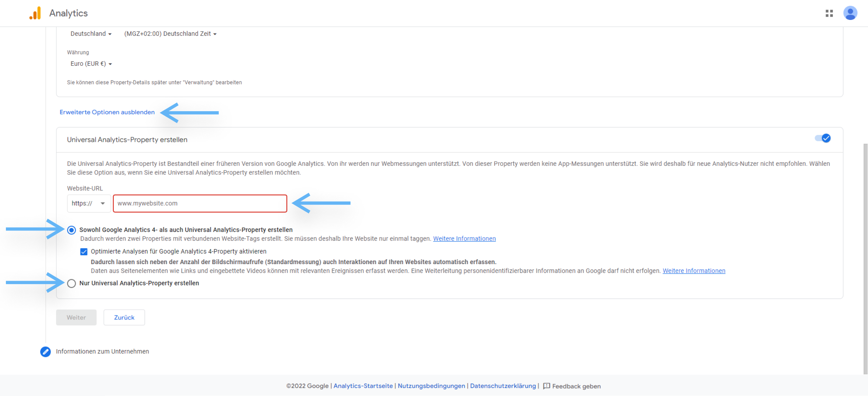Screen dimensions: 868x396
Task: Open the Analytics-Startseite footer link
Action: tap(363, 386)
